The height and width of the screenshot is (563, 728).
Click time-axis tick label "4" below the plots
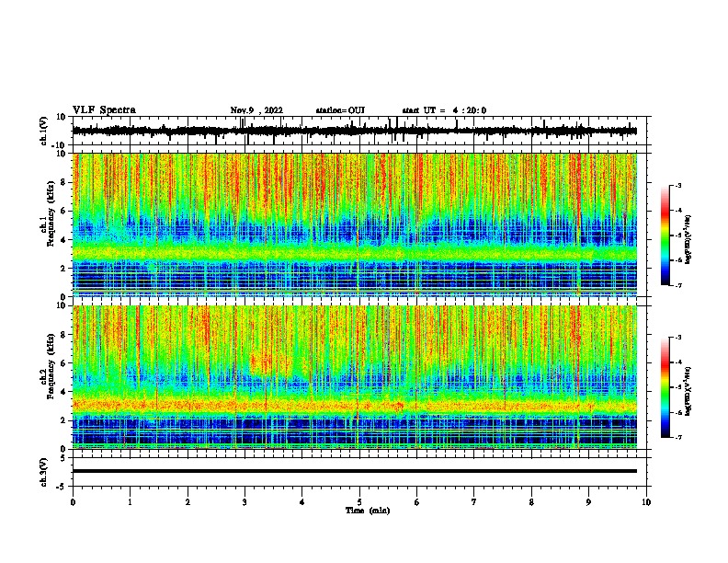(x=302, y=502)
